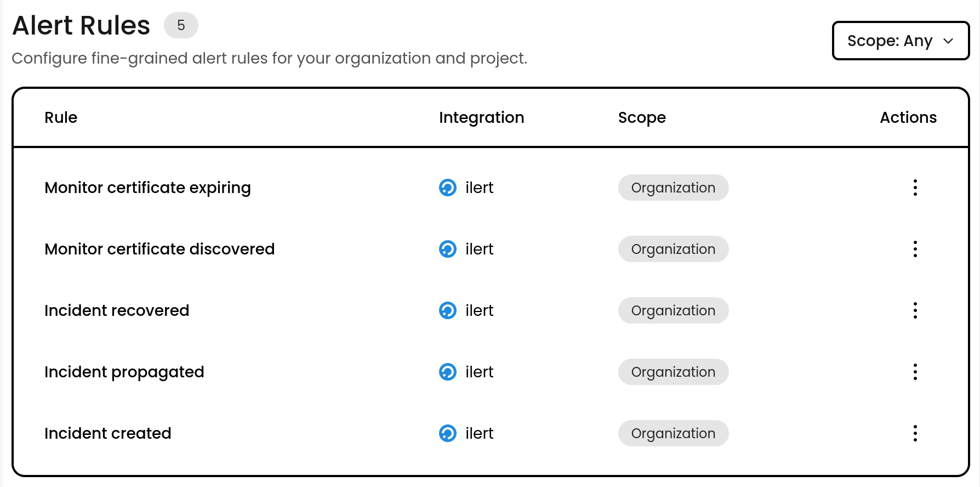The width and height of the screenshot is (980, 487).
Task: Click the Rule column header
Action: 61,117
